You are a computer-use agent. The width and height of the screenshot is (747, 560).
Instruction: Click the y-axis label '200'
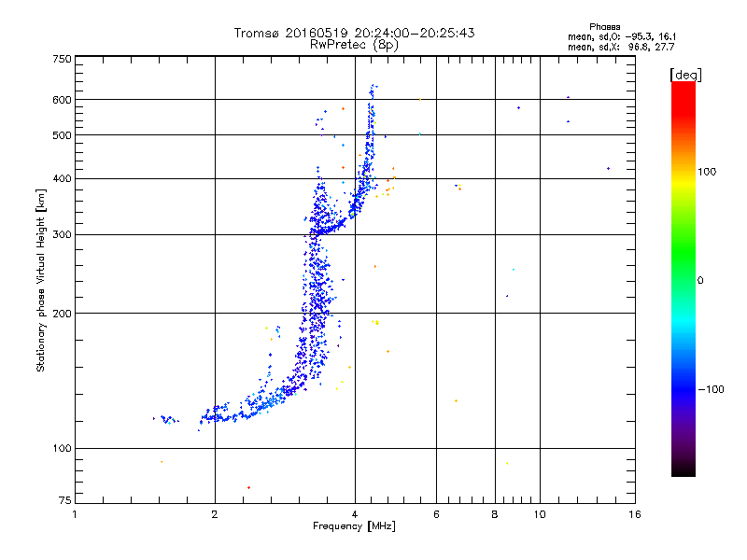click(x=62, y=314)
